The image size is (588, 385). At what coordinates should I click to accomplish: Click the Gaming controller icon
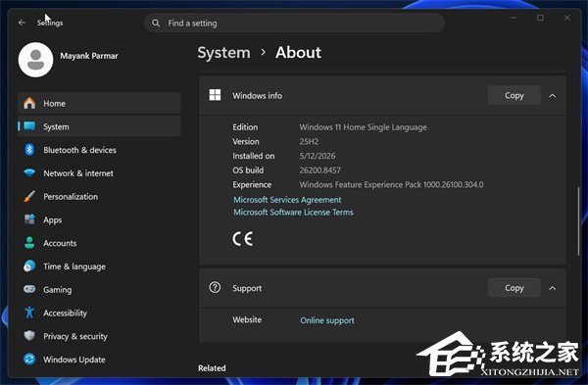tap(29, 289)
